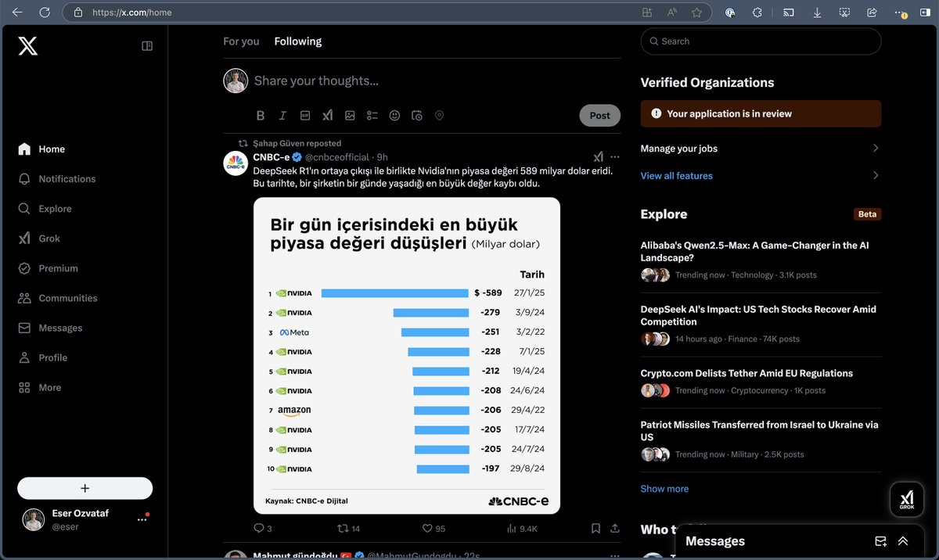
Task: Open the CNBC-e market value chart image
Action: tap(407, 356)
